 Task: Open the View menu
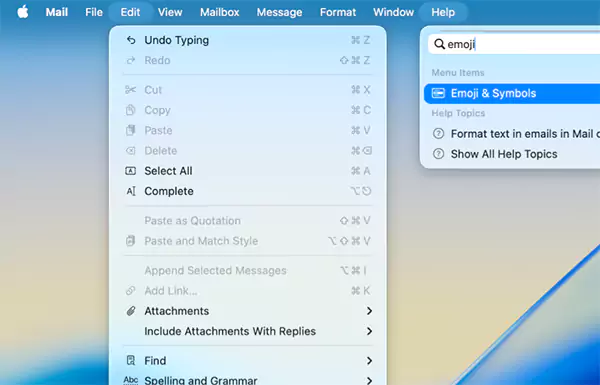point(170,12)
